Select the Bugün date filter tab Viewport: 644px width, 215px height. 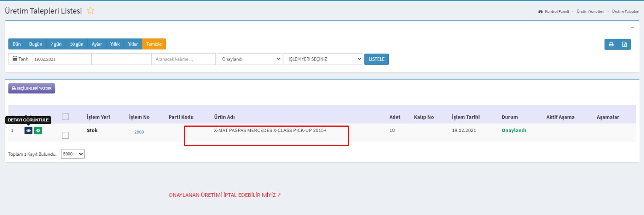tap(35, 44)
